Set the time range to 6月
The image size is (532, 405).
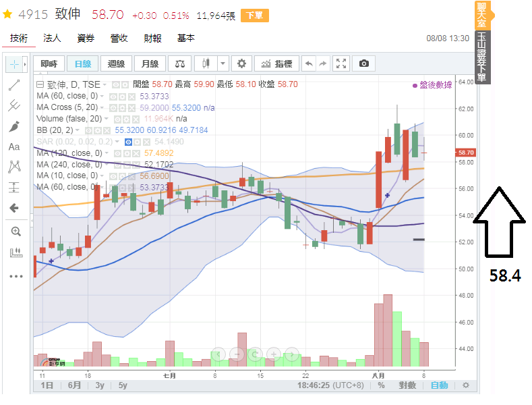click(74, 385)
